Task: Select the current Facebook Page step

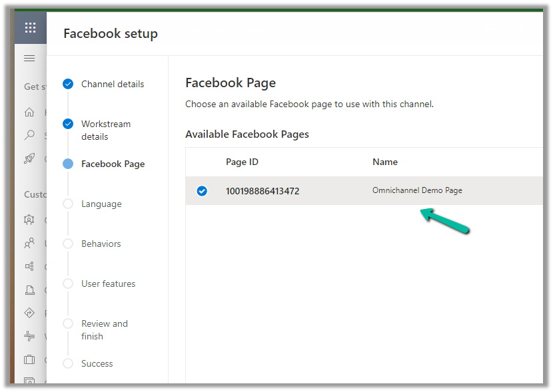Action: 113,164
